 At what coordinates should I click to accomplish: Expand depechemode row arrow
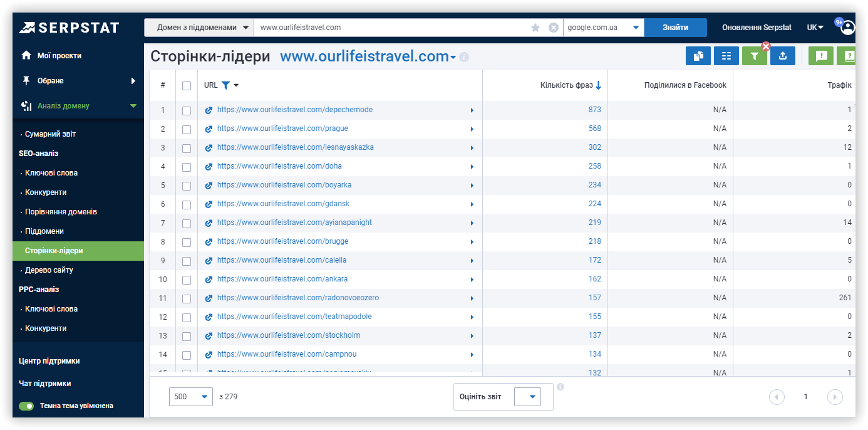tap(472, 110)
